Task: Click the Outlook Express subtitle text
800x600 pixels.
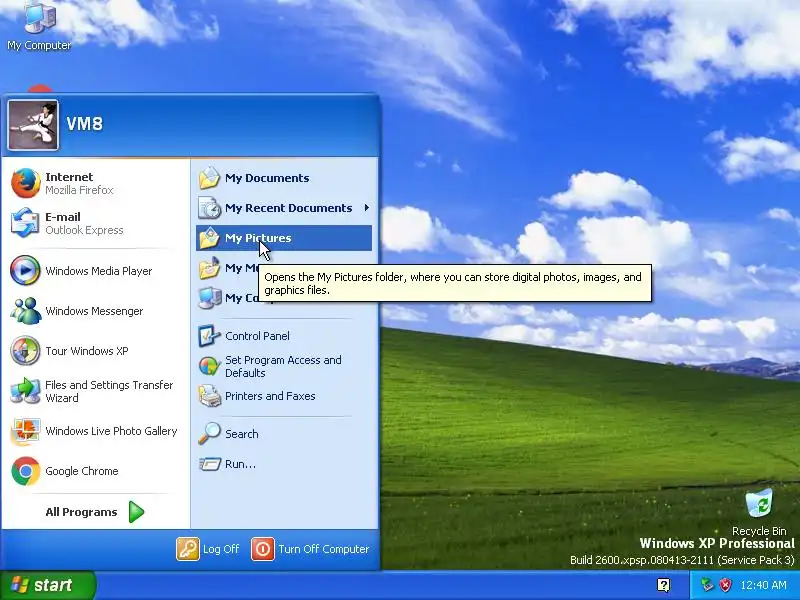Action: [x=84, y=230]
